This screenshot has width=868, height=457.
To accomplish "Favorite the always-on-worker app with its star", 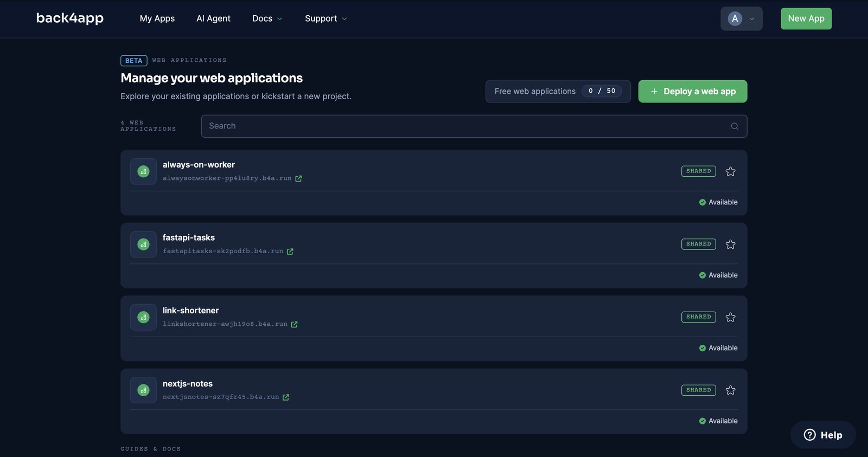I will tap(731, 171).
